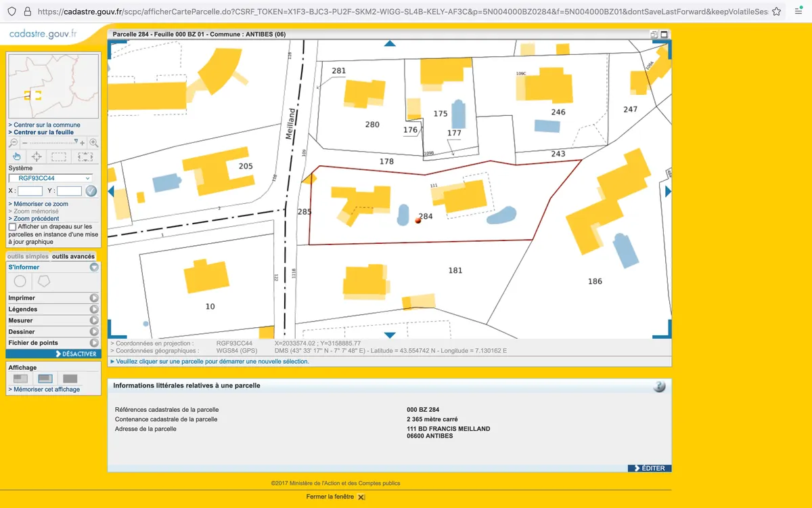The height and width of the screenshot is (508, 812).
Task: Click the zoom in magnifier icon
Action: tap(93, 143)
